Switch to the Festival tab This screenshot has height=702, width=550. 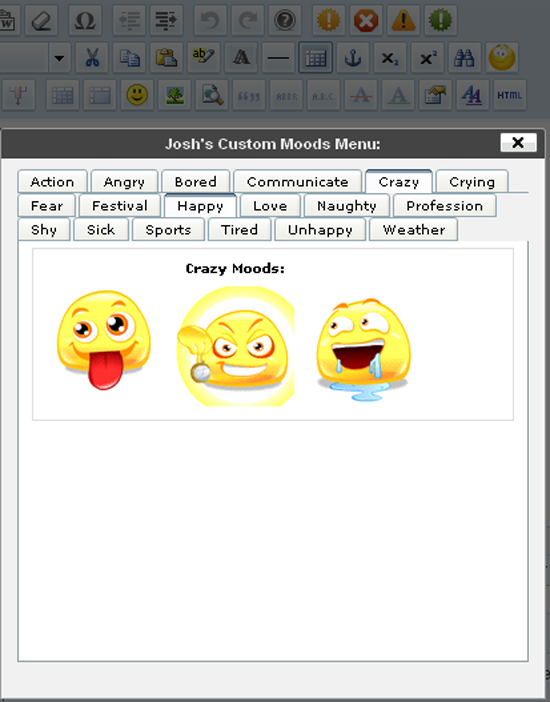click(120, 206)
